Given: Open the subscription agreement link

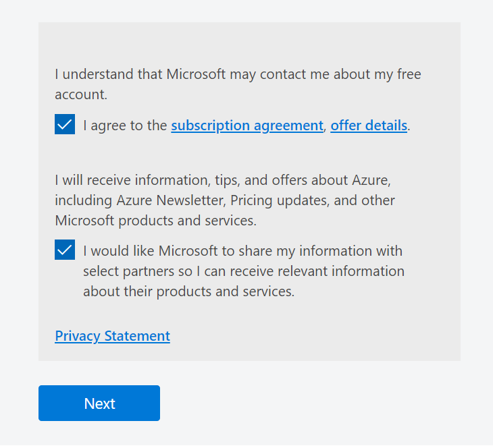Looking at the screenshot, I should tap(247, 125).
